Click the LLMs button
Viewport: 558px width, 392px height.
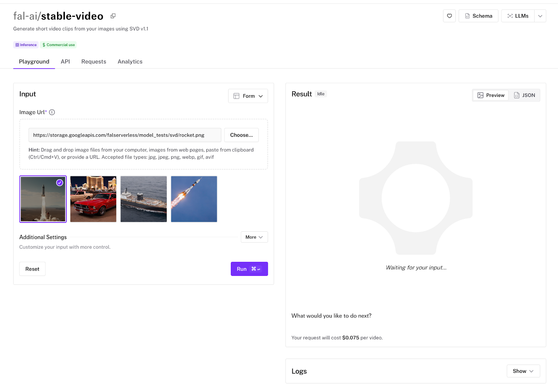point(518,16)
